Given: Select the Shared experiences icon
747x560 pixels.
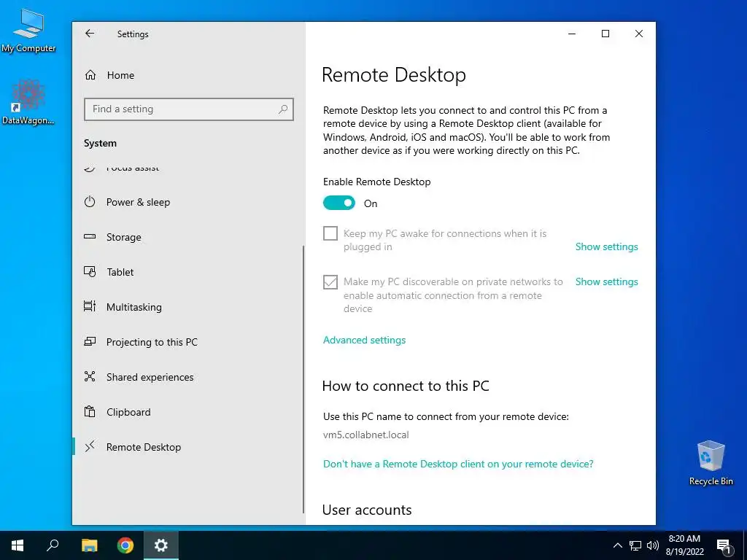Looking at the screenshot, I should (x=90, y=376).
